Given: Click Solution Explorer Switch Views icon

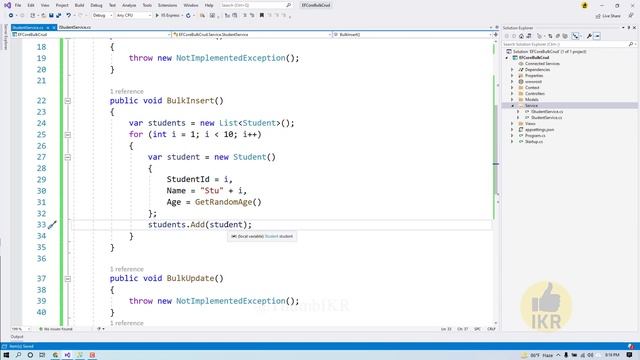Looking at the screenshot, I should point(529,36).
